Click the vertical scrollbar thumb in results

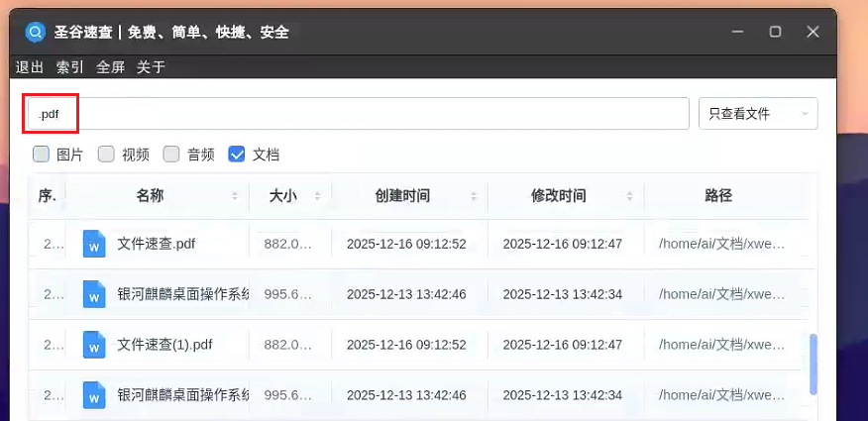click(814, 364)
